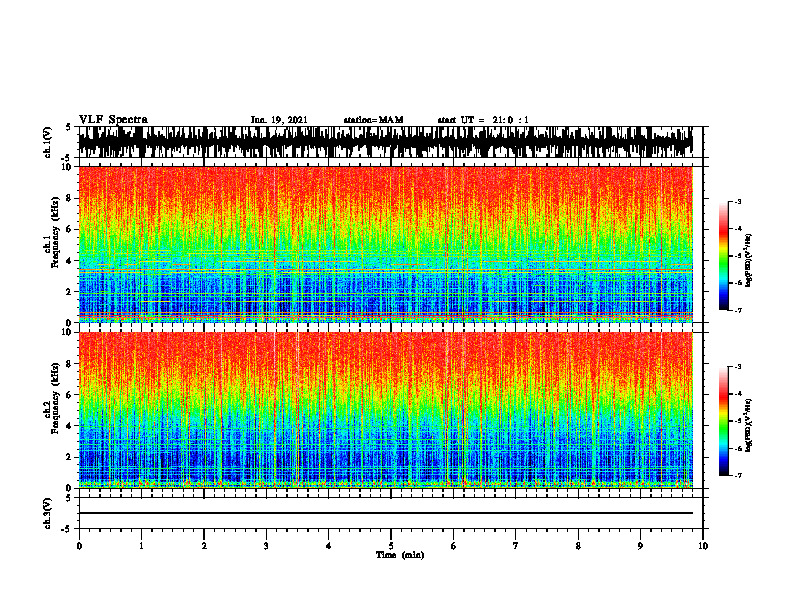Click the ch.2 frequency axis "2" tick label
The image size is (792, 612).
(x=69, y=457)
